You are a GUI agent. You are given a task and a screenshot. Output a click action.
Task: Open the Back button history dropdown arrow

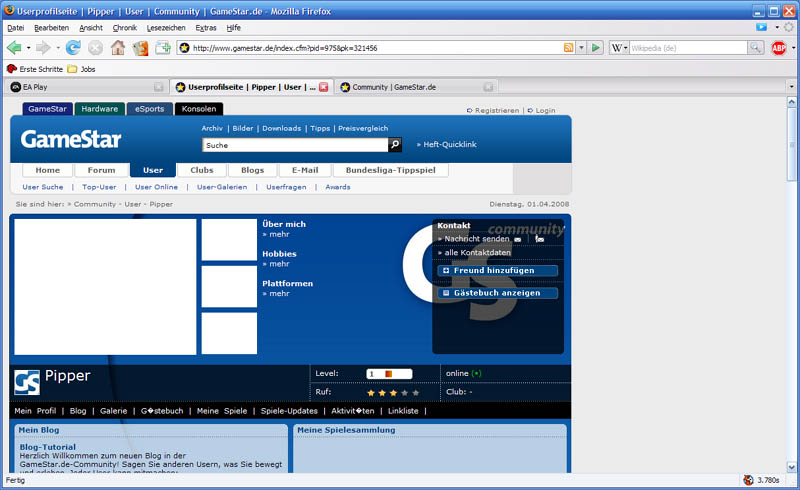point(29,48)
